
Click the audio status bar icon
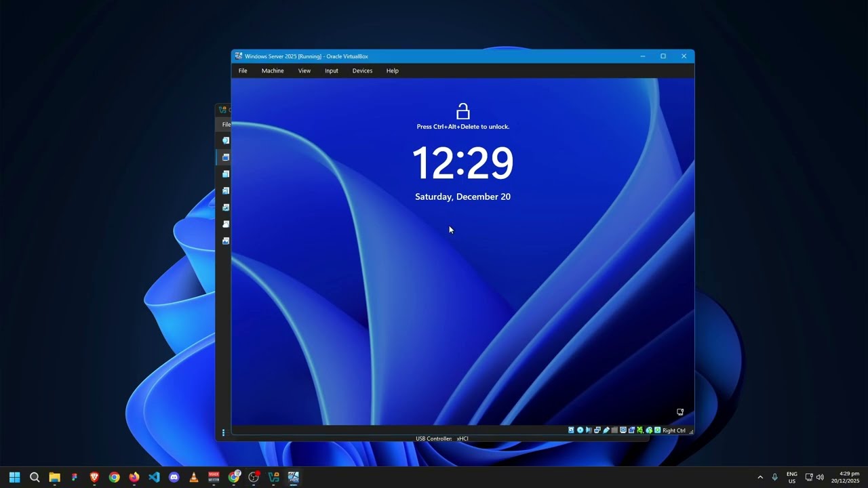[589, 430]
